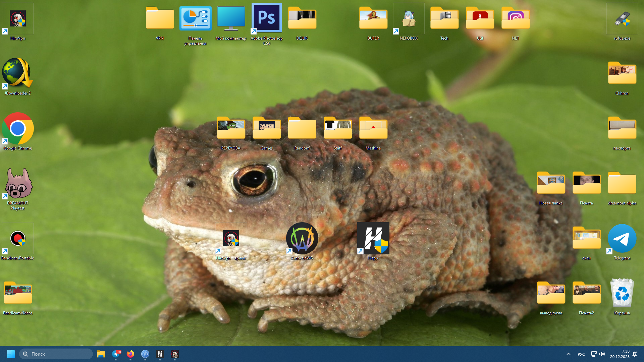644x362 pixels.
Task: Open the volume control in tray
Action: click(x=602, y=354)
